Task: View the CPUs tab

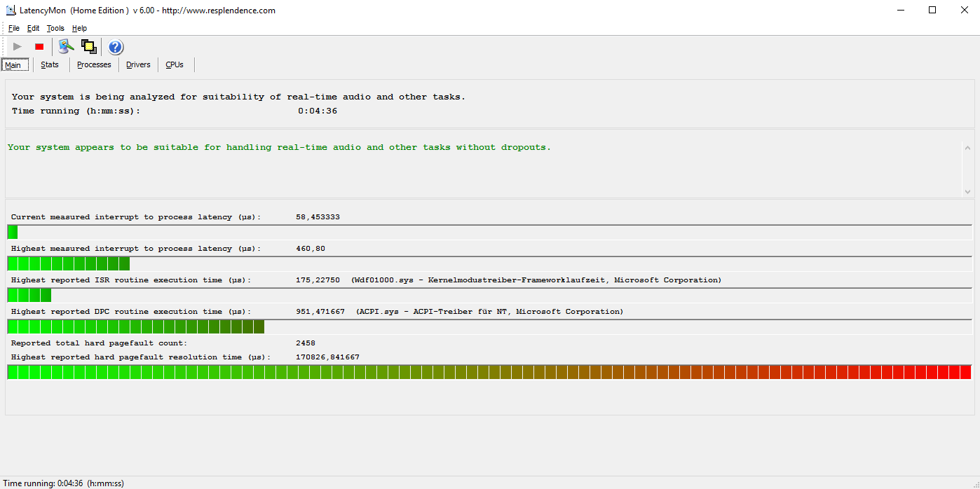Action: 175,65
